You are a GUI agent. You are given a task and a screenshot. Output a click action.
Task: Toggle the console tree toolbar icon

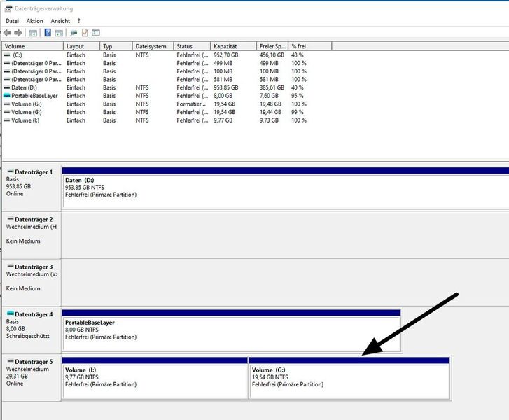coord(33,33)
